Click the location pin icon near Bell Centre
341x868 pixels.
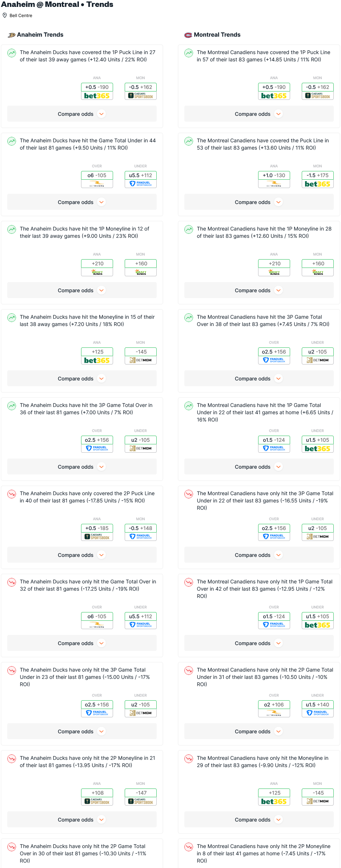(x=5, y=15)
